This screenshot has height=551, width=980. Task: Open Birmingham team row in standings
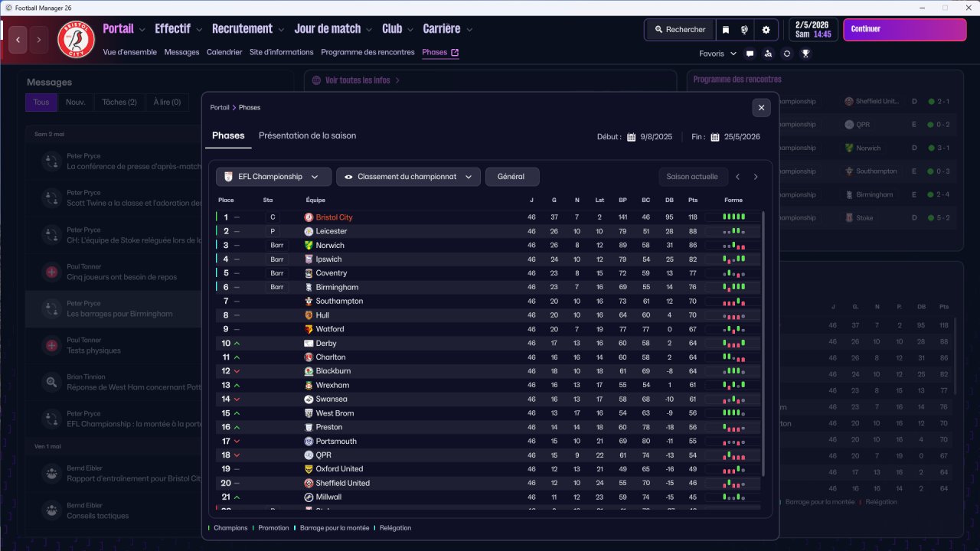pos(489,287)
